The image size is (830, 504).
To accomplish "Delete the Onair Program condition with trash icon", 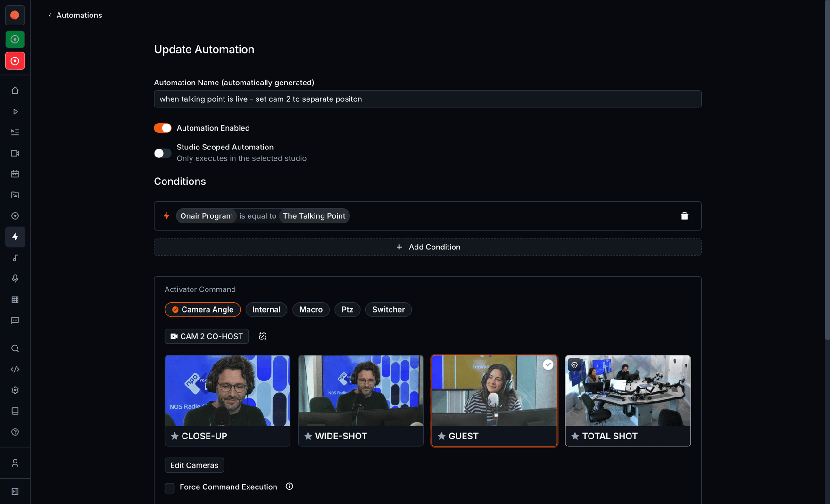I will tap(684, 216).
